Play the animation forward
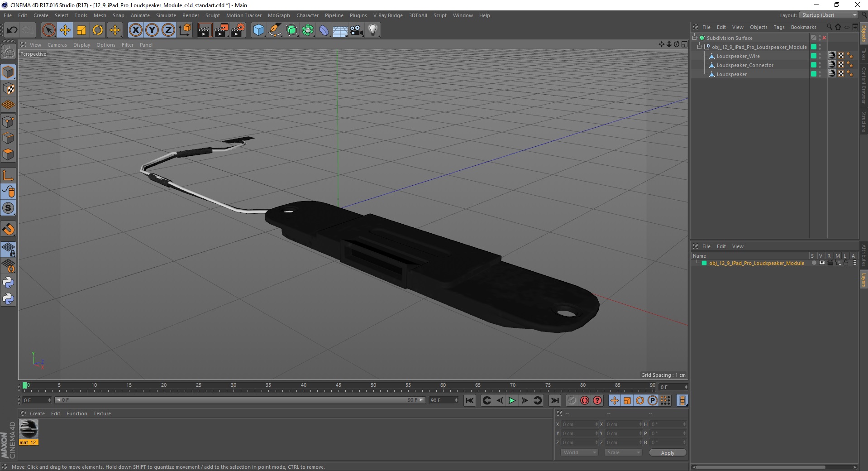This screenshot has width=868, height=471. 512,400
